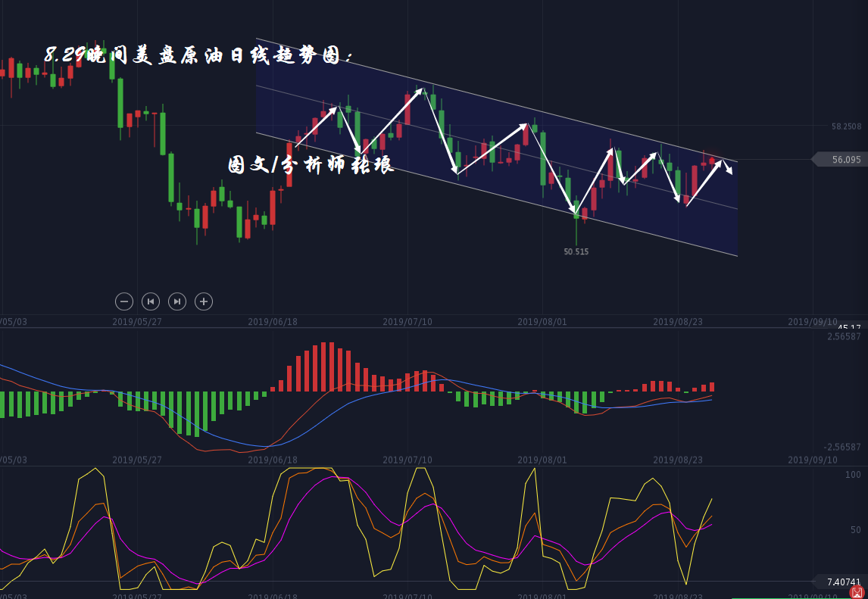Jump to the previous period with skip-back icon

pyautogui.click(x=151, y=301)
